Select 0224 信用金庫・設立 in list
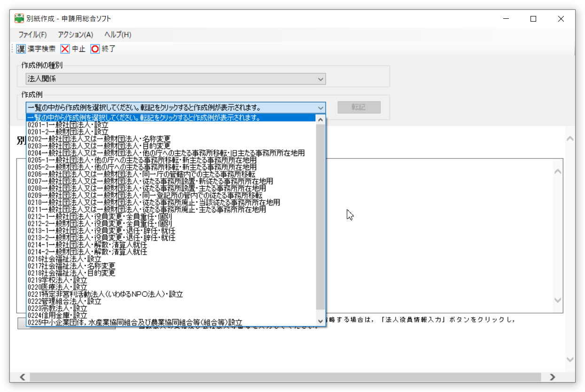 click(x=57, y=315)
